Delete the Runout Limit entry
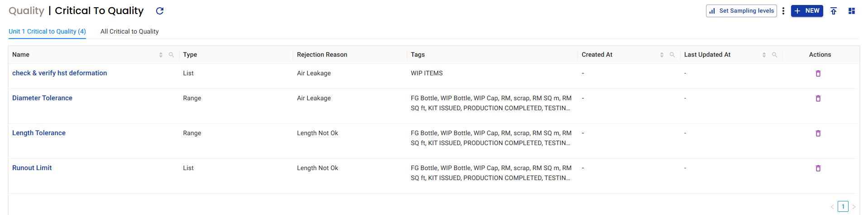The width and height of the screenshot is (868, 215). click(818, 168)
